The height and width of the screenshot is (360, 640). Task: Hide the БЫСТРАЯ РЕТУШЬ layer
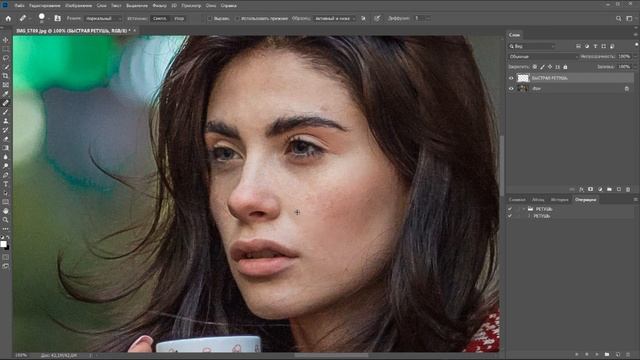tap(511, 78)
